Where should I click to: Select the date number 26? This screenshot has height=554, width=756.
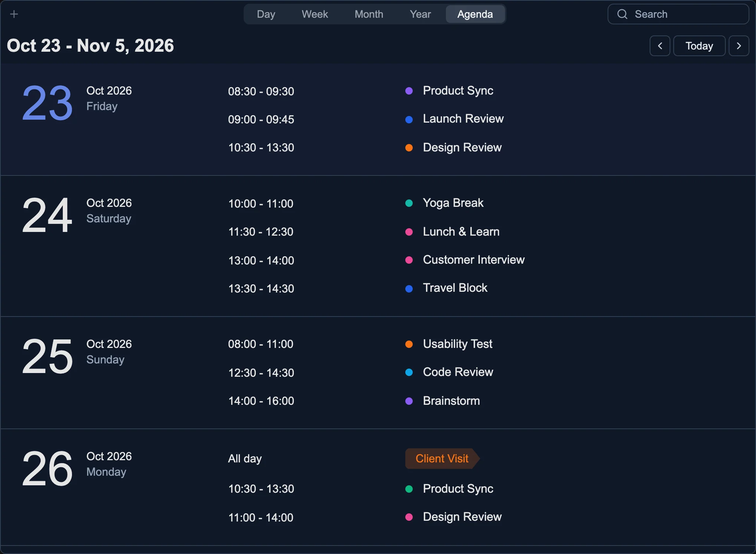[47, 469]
